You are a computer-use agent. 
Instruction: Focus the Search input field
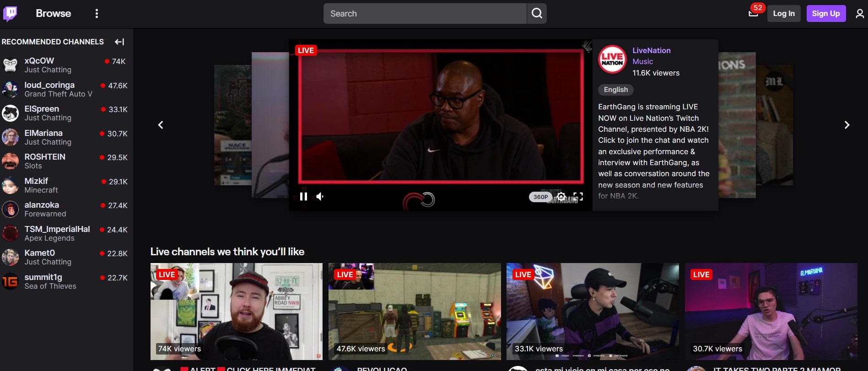click(425, 14)
